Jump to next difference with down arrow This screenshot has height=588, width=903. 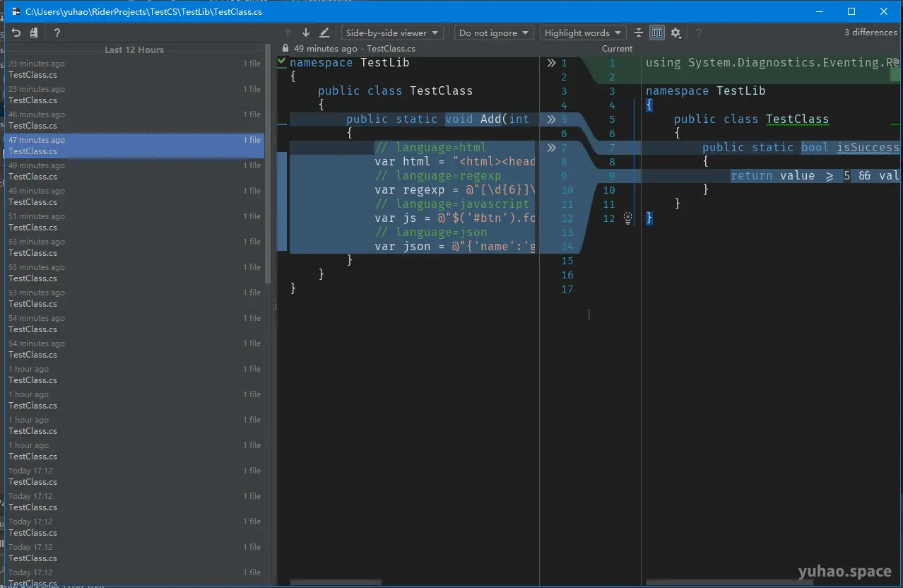[305, 32]
